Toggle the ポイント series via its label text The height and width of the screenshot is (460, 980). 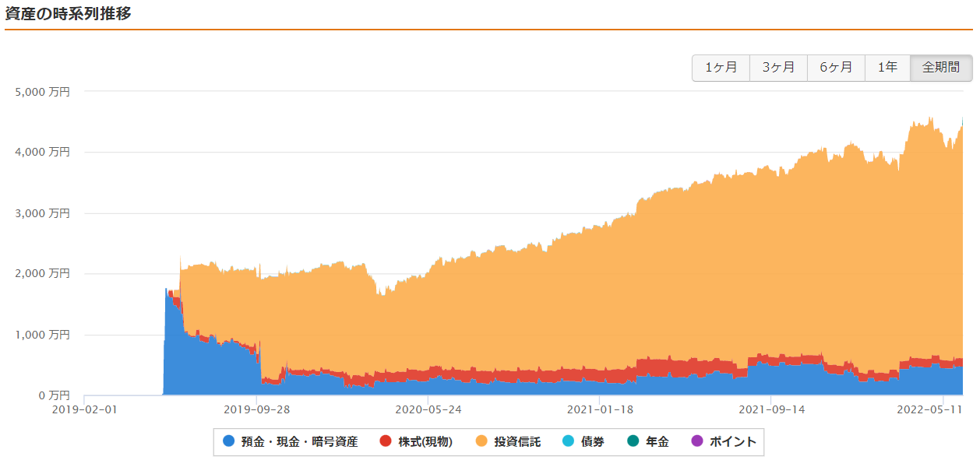tap(733, 442)
